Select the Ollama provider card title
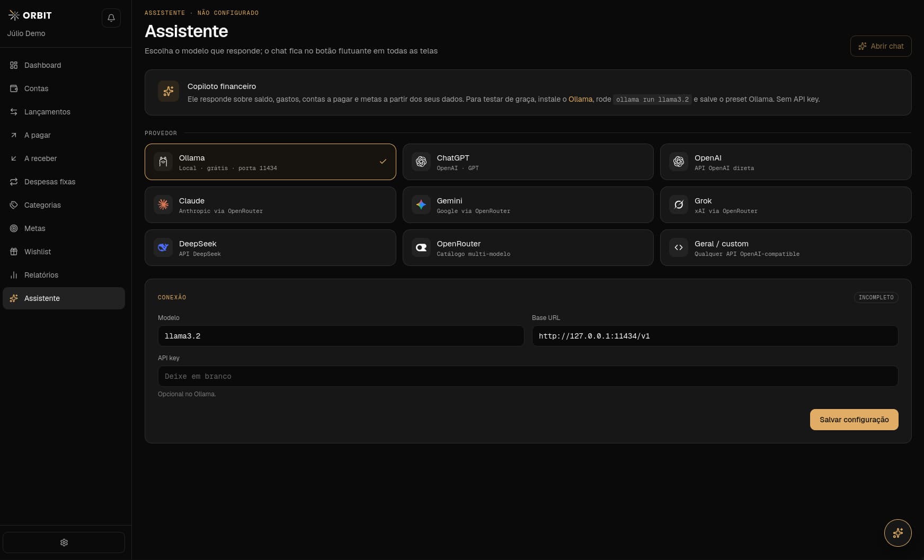This screenshot has width=924, height=560. [x=192, y=158]
